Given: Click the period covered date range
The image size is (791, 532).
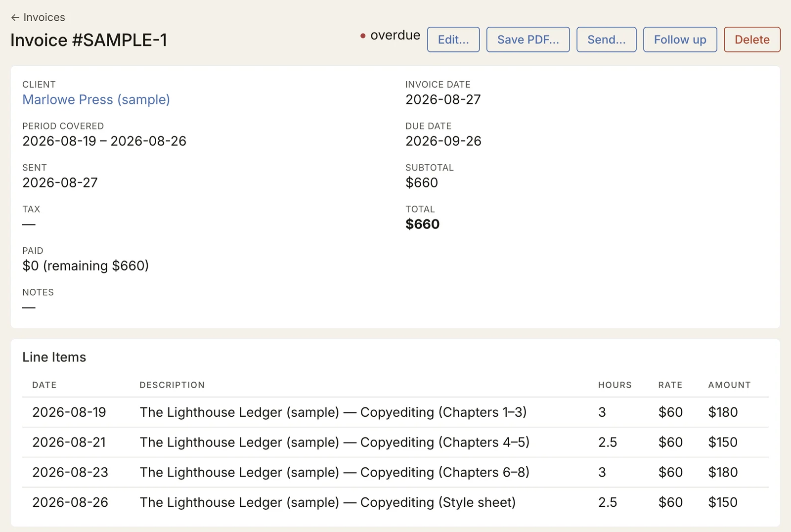Looking at the screenshot, I should coord(104,141).
